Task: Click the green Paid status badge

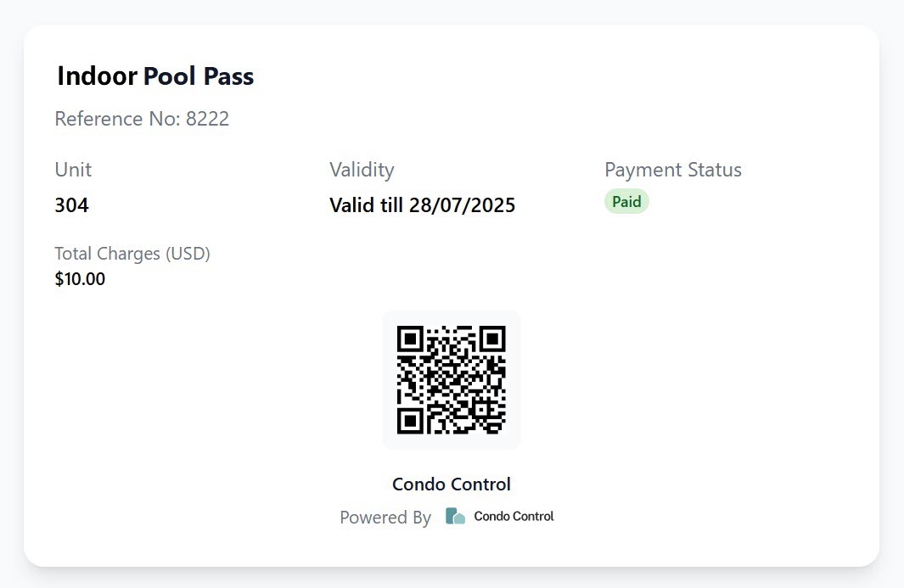Action: pos(626,202)
